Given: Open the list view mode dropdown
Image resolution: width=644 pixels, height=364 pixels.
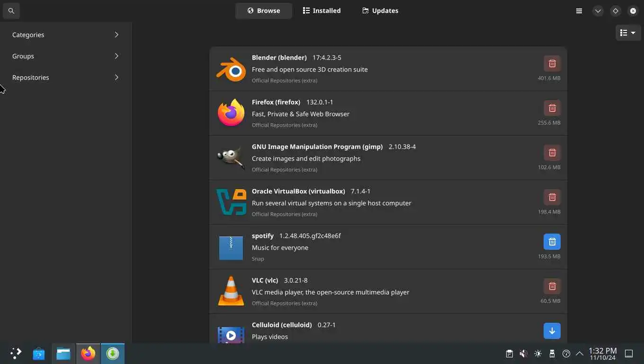Looking at the screenshot, I should point(628,33).
